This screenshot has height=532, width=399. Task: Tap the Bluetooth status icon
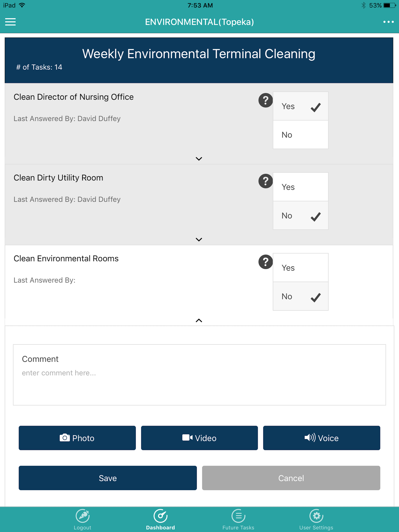[x=363, y=5]
